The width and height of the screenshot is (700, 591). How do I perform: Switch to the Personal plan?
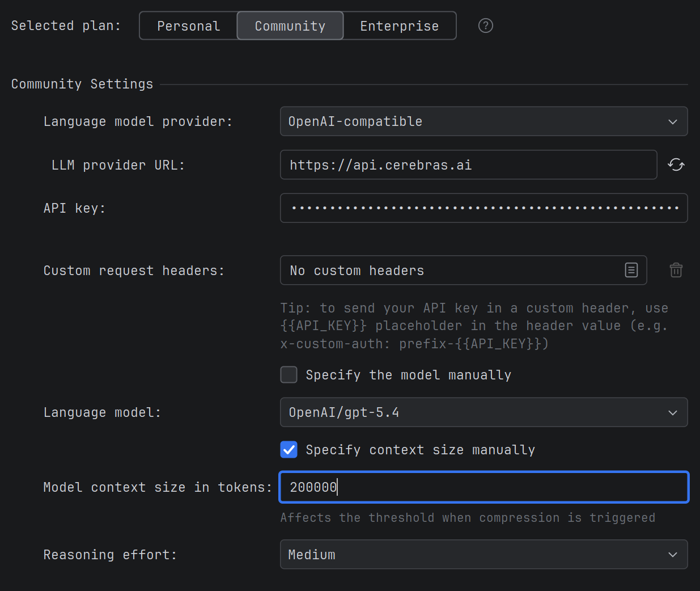tap(188, 26)
